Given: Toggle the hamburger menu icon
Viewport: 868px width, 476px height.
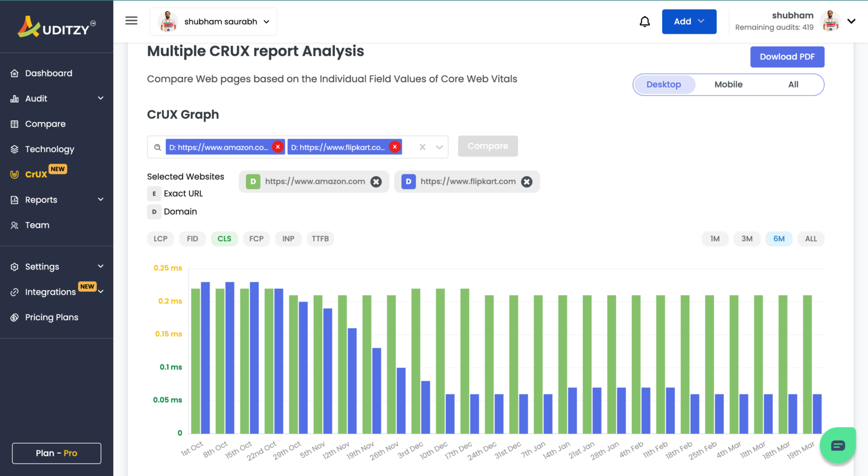Looking at the screenshot, I should point(131,21).
